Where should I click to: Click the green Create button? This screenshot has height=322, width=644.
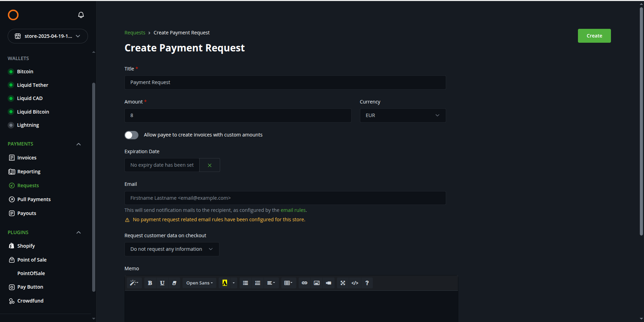(x=594, y=36)
